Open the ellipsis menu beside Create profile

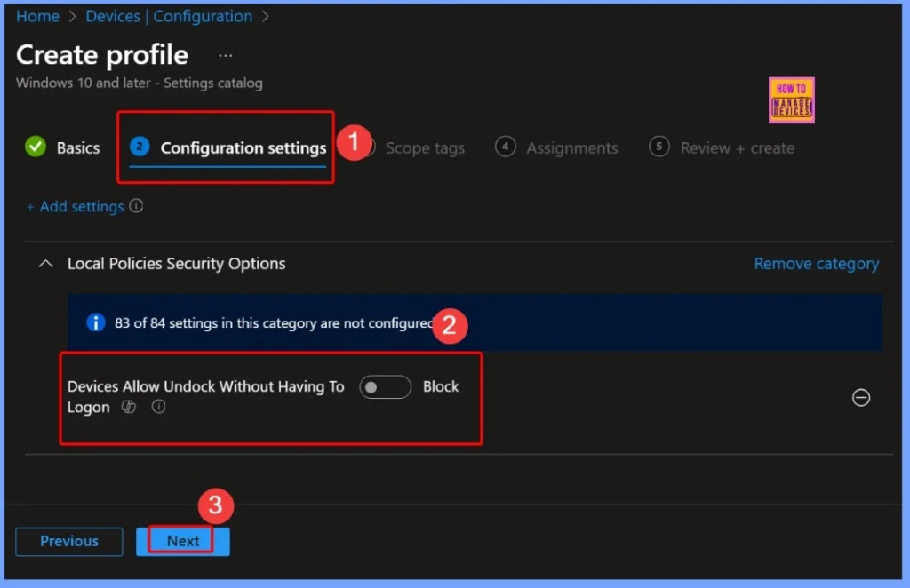click(x=225, y=55)
